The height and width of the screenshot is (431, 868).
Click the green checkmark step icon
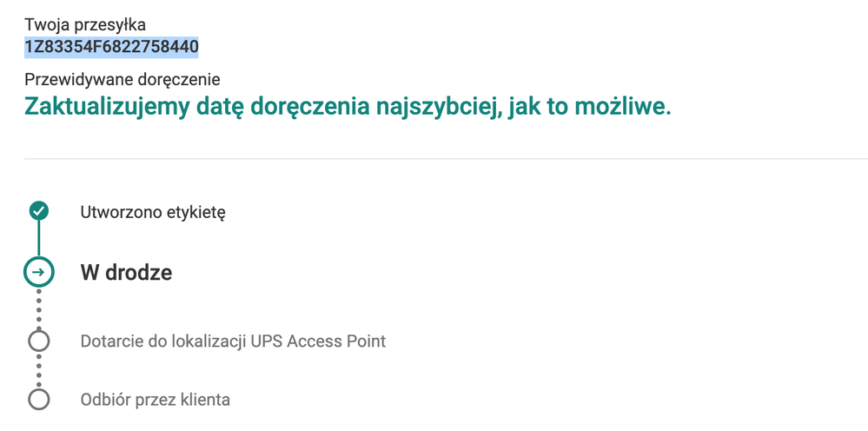click(38, 210)
